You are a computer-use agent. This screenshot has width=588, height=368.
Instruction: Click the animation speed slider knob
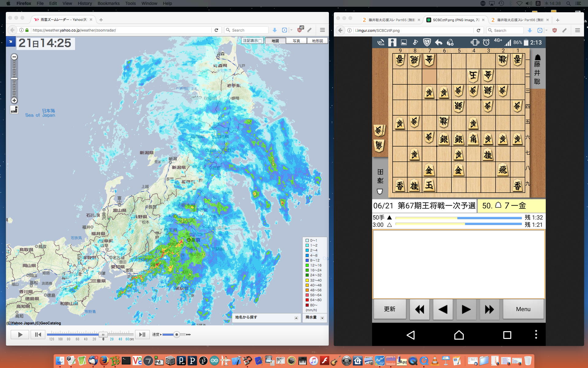coord(176,335)
